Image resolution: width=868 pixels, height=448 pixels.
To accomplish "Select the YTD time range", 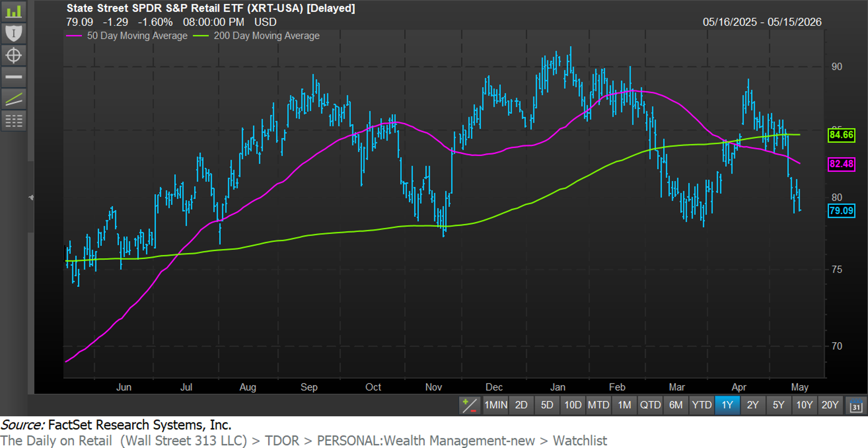I will (x=702, y=405).
